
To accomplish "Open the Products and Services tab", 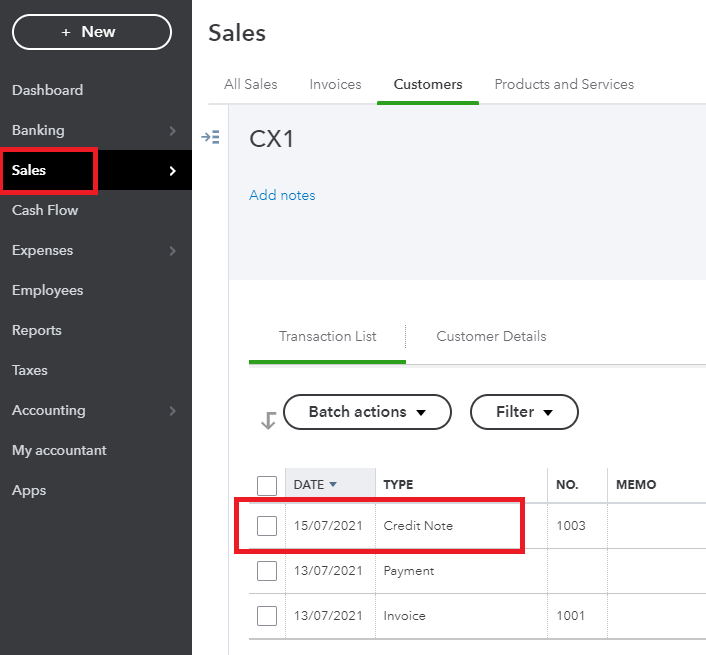I will (x=564, y=84).
